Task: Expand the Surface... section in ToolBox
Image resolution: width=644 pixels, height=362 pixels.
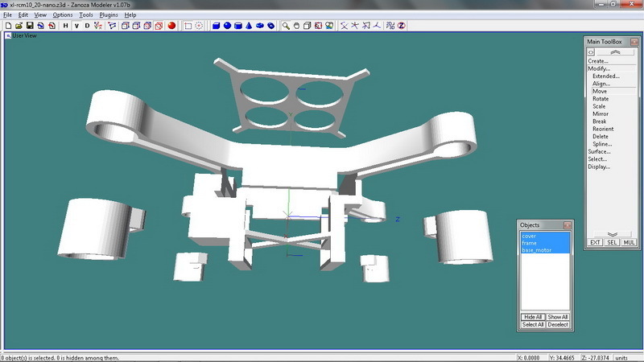Action: pos(599,151)
